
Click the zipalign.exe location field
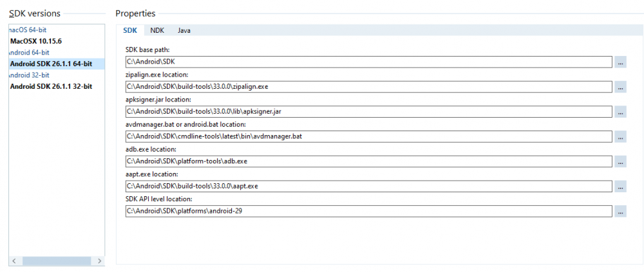click(x=369, y=87)
